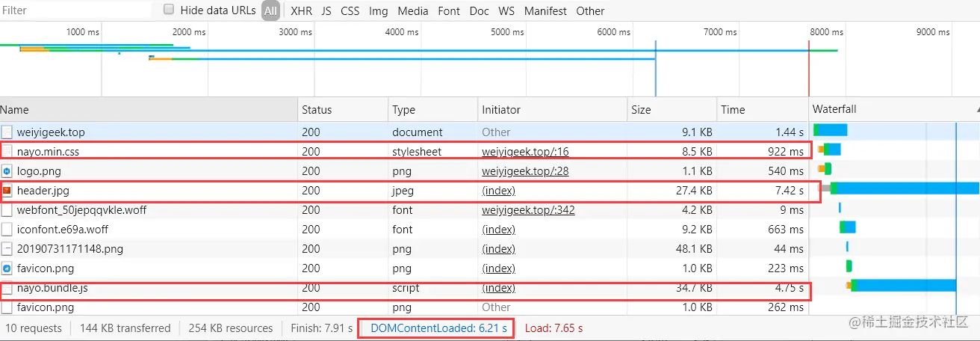
Task: Select the All filter type
Action: 270,10
